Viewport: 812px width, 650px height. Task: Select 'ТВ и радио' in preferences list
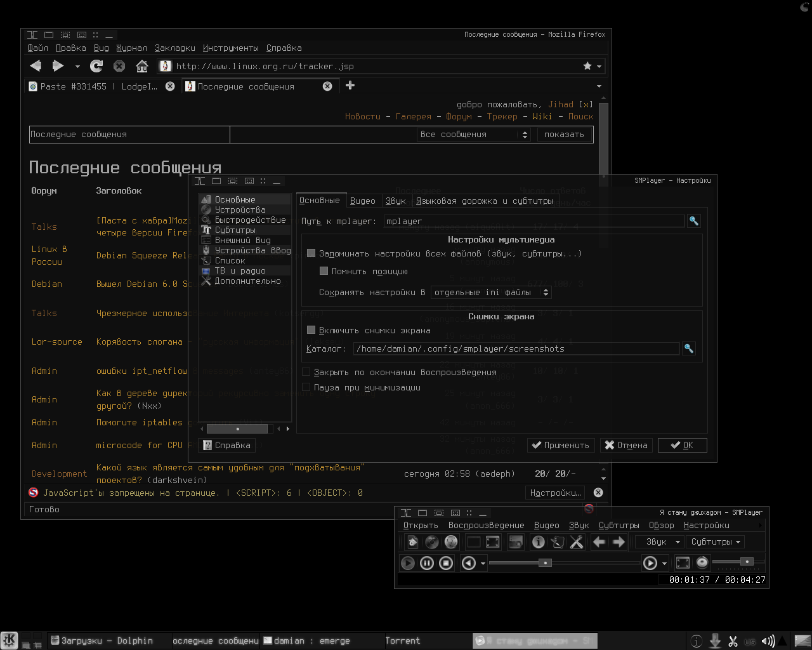245,270
